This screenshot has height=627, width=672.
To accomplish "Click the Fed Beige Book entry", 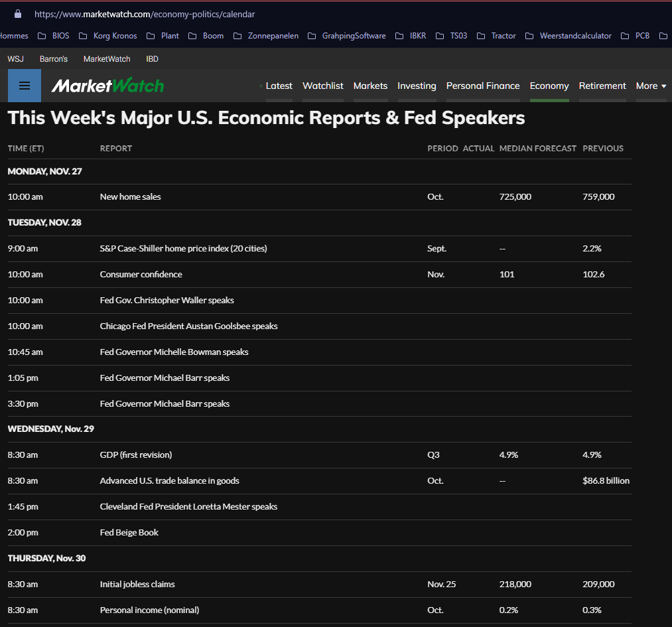I will click(129, 532).
